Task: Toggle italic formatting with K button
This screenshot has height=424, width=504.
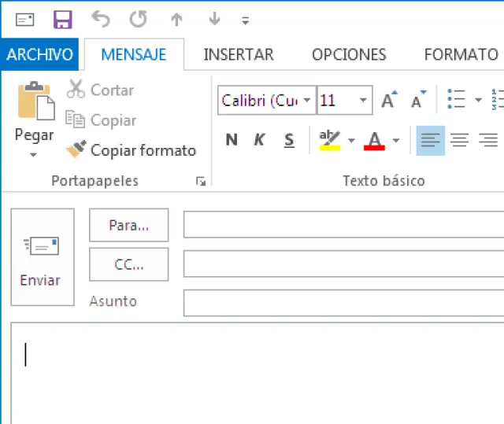Action: pyautogui.click(x=259, y=141)
